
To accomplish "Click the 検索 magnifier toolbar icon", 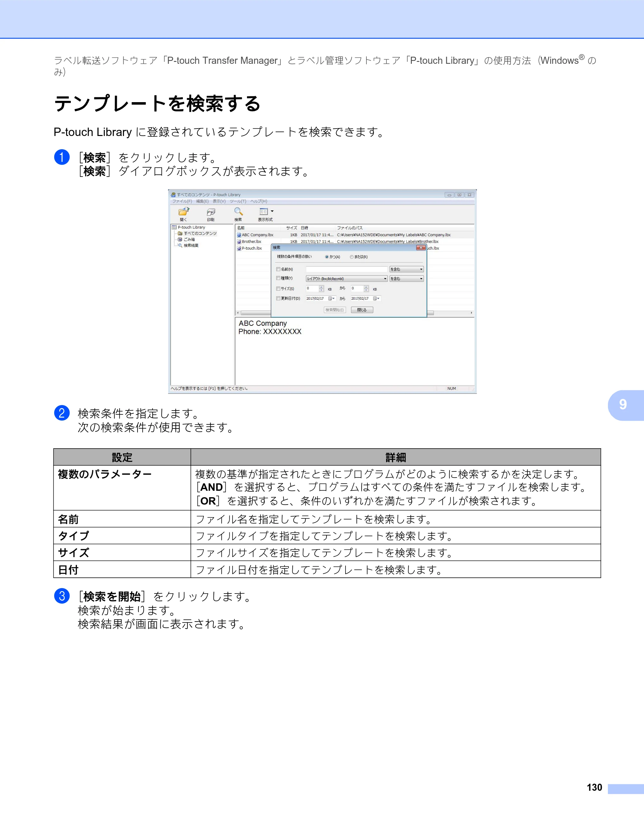I will click(x=238, y=211).
